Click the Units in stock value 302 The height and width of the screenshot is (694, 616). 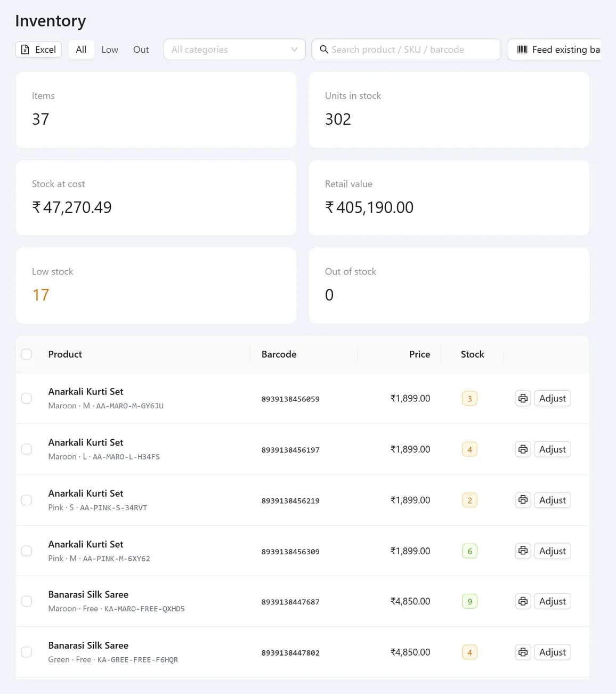pos(338,119)
